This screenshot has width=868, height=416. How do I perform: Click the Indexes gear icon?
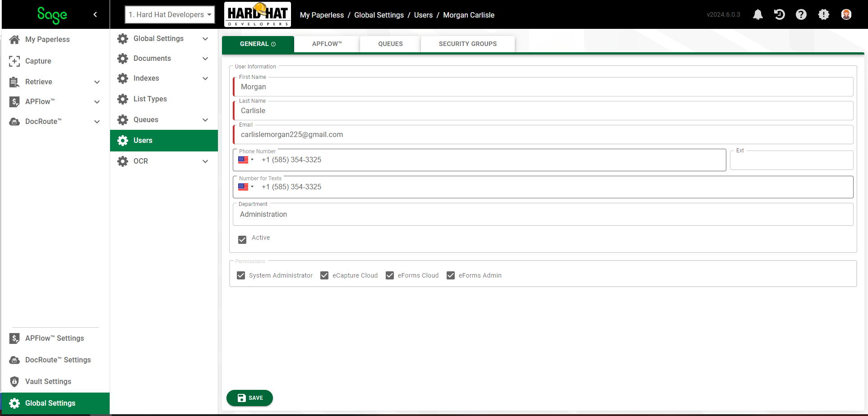(123, 78)
